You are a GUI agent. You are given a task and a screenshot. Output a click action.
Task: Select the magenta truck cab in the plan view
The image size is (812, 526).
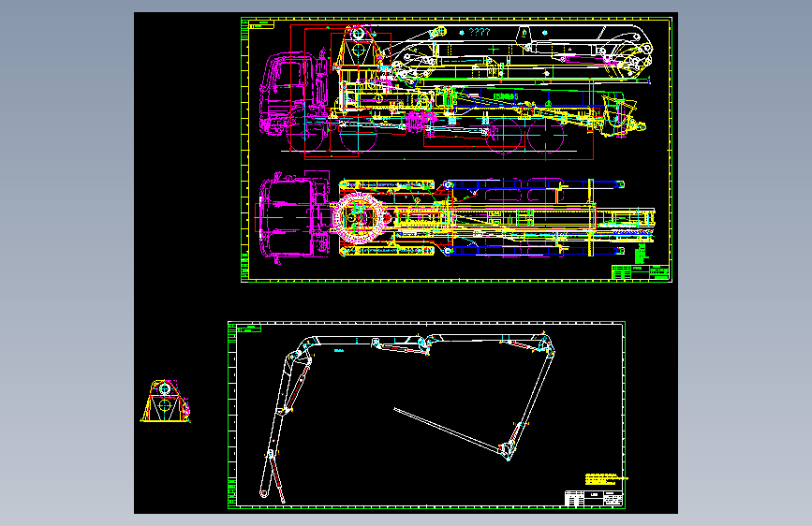pos(294,217)
